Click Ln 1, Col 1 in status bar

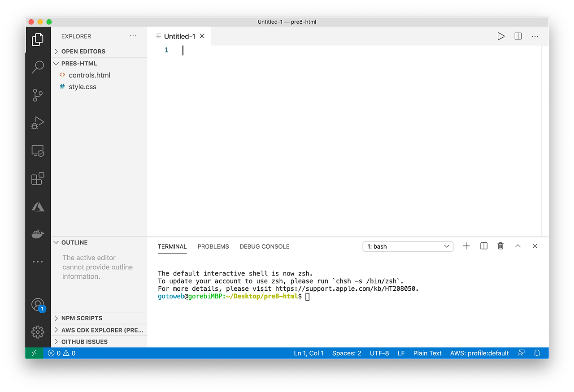pos(309,353)
